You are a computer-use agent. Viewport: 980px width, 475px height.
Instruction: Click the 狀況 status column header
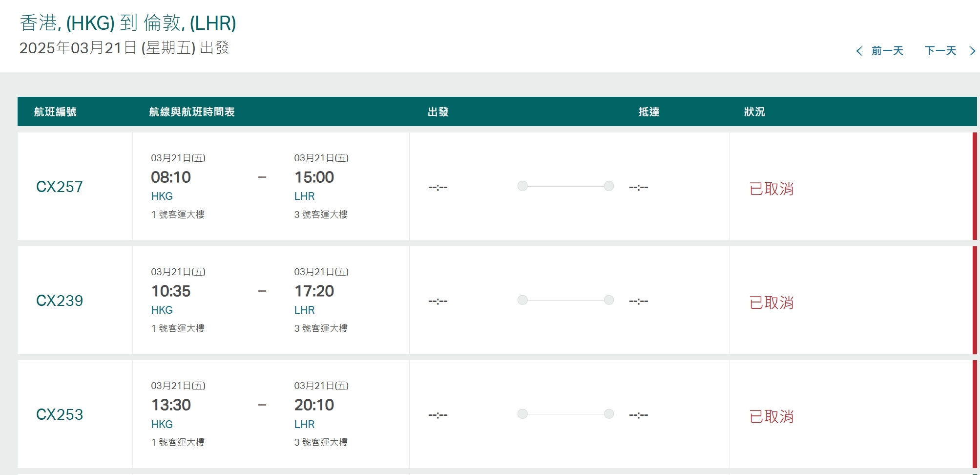pyautogui.click(x=754, y=112)
